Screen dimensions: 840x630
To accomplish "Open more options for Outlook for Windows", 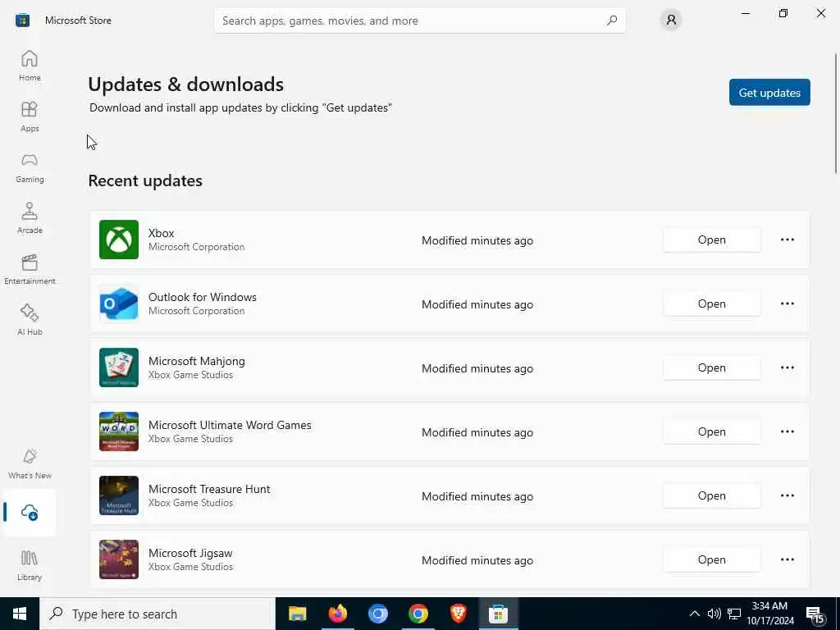I will 787,304.
